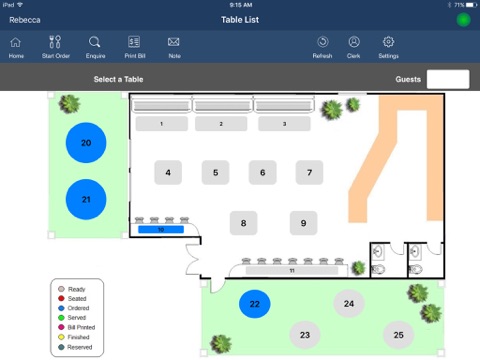
Task: Click the blue Ordered legend swatch
Action: pyautogui.click(x=61, y=308)
